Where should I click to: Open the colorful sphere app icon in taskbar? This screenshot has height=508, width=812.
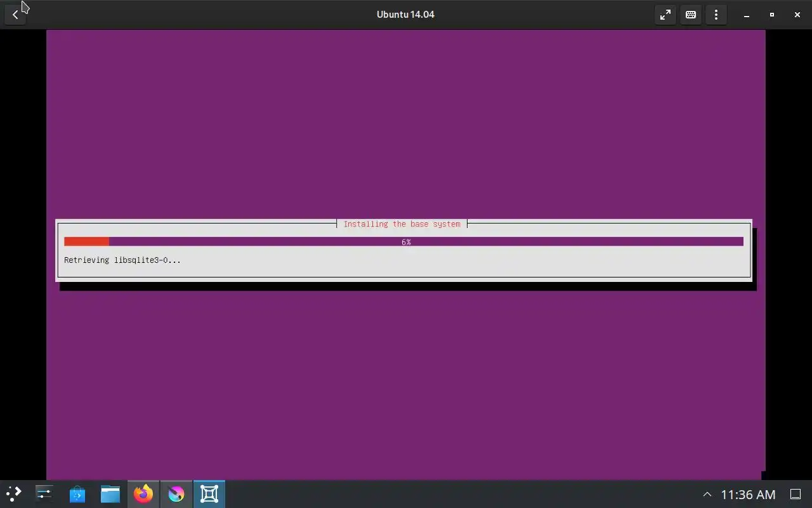pyautogui.click(x=176, y=493)
